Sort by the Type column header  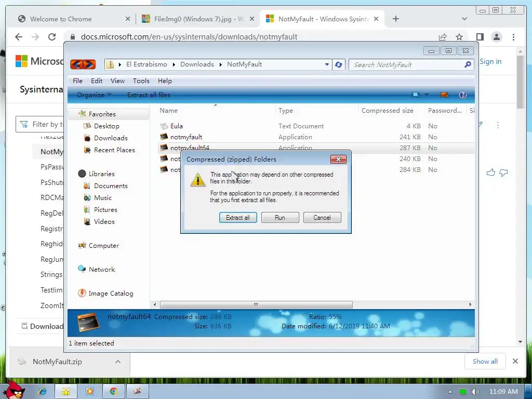coord(286,111)
